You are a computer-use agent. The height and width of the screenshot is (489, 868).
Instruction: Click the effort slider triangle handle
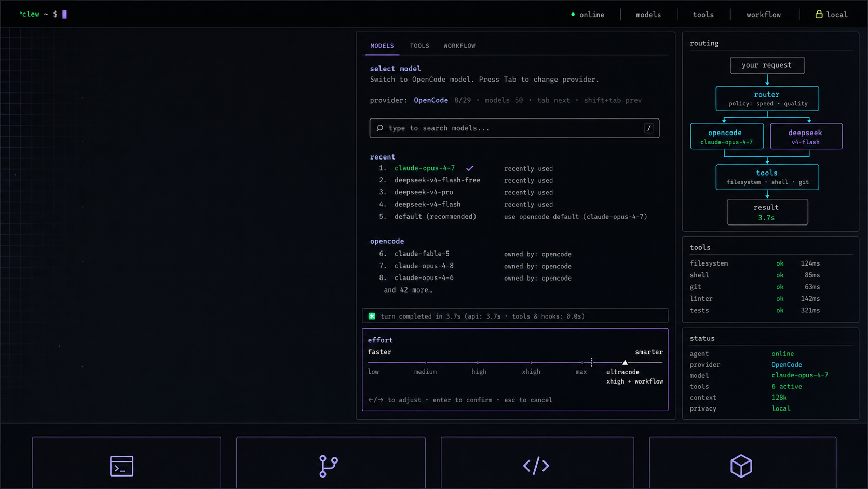tap(625, 362)
